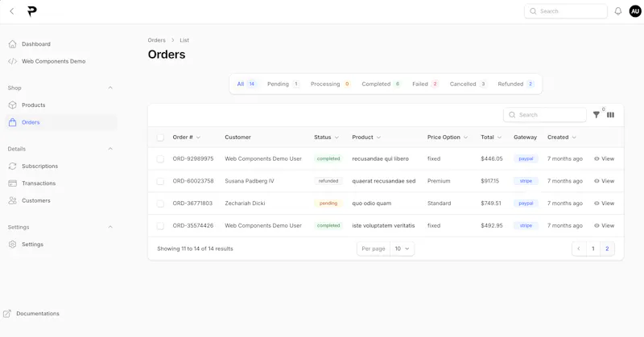Open Subscriptions in sidebar
This screenshot has width=644, height=337.
point(39,166)
